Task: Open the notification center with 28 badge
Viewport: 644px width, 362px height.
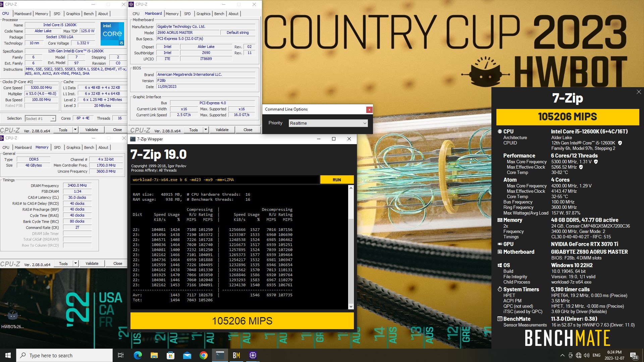Action: tap(634, 356)
